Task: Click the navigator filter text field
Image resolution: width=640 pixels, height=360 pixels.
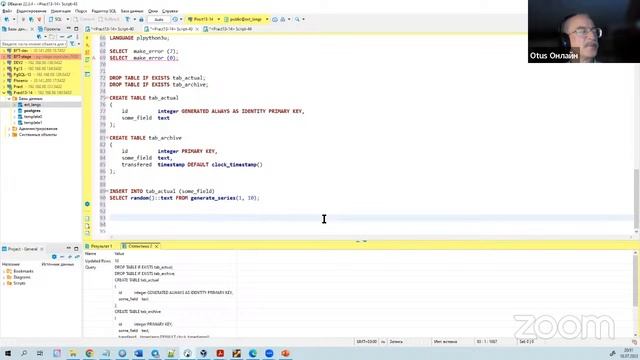Action: 33,44
